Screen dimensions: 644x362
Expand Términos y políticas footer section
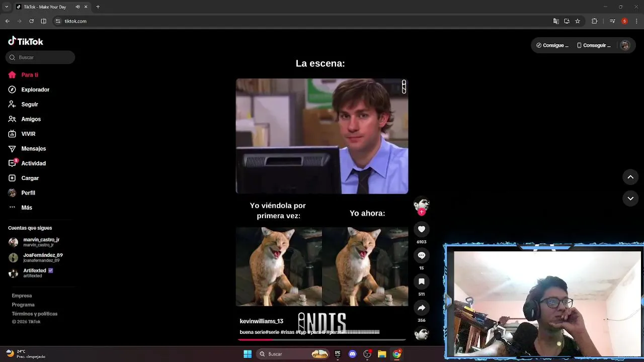[x=35, y=314]
